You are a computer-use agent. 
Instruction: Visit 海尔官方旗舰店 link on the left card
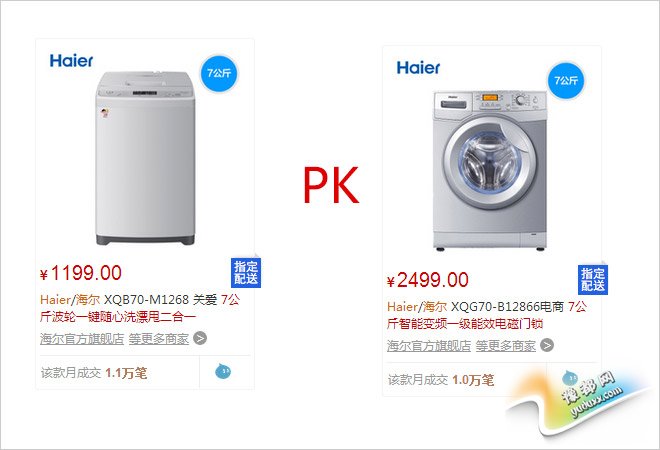(x=82, y=338)
